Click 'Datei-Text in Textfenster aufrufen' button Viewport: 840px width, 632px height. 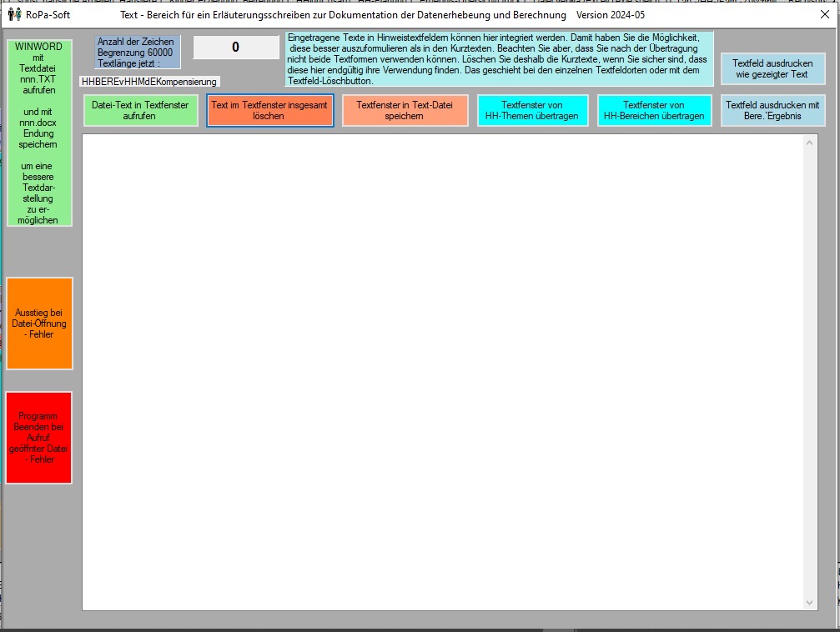pos(140,110)
